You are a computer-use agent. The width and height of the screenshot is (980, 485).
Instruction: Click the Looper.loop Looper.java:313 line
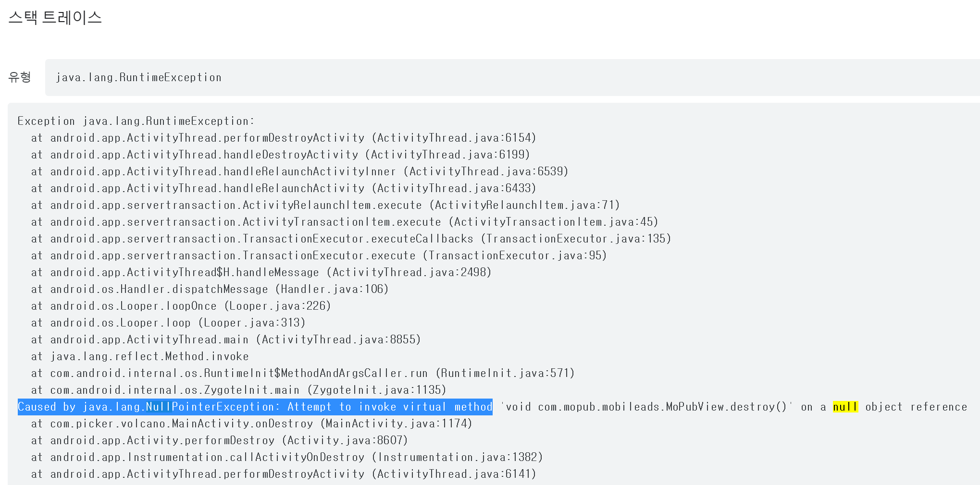168,323
